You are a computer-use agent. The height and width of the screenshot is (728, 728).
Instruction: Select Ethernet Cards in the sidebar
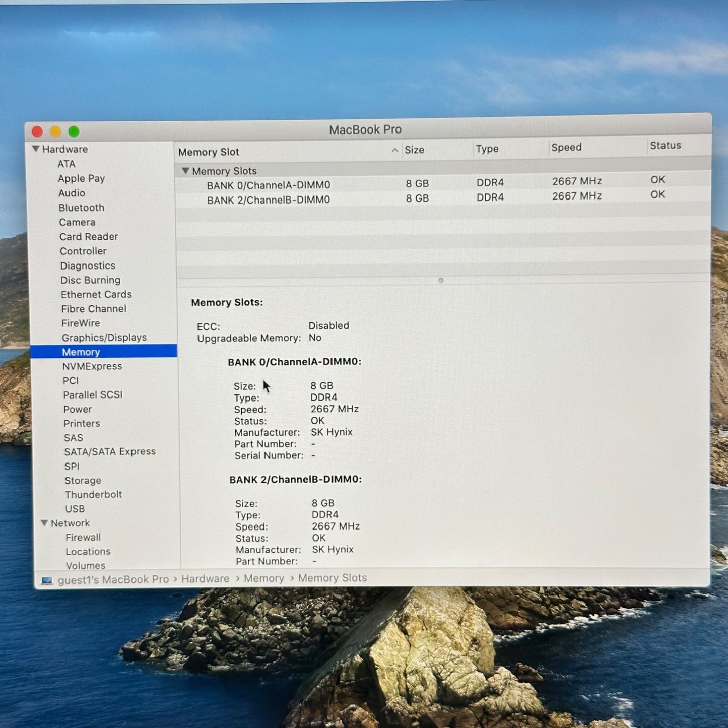click(x=96, y=294)
